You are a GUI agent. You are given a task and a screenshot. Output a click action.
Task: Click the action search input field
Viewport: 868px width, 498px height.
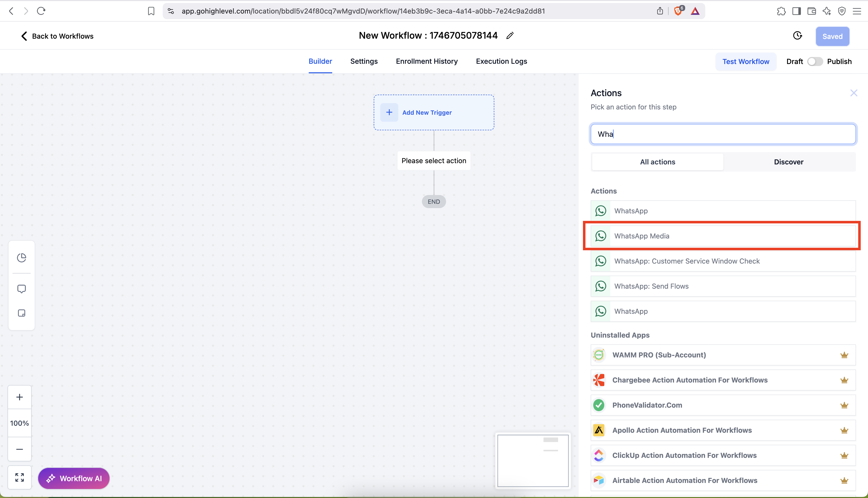point(723,134)
